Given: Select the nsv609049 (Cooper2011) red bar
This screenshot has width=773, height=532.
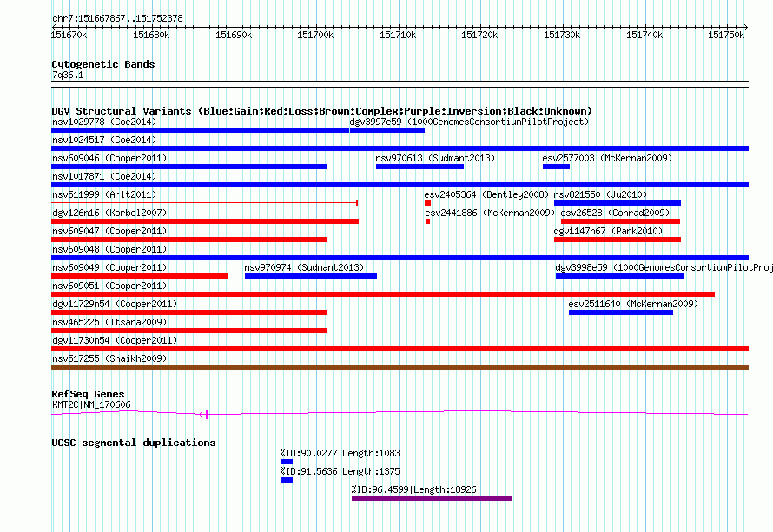Looking at the screenshot, I should coord(139,276).
